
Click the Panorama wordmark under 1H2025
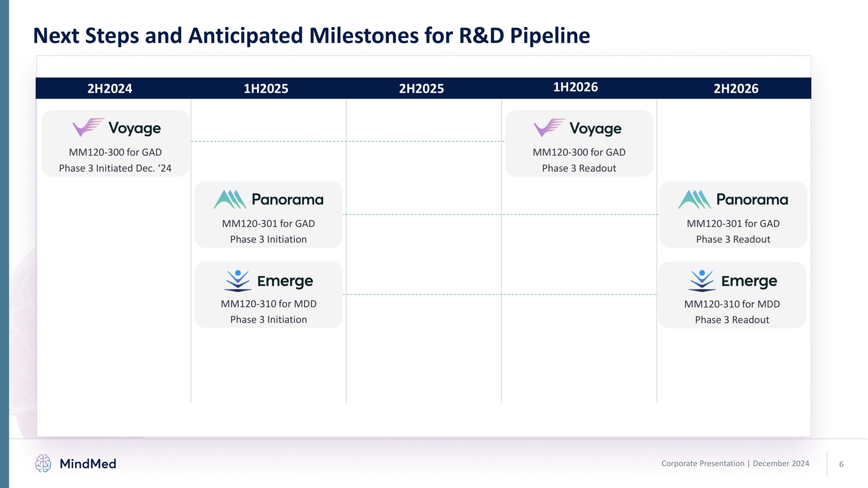(x=288, y=200)
